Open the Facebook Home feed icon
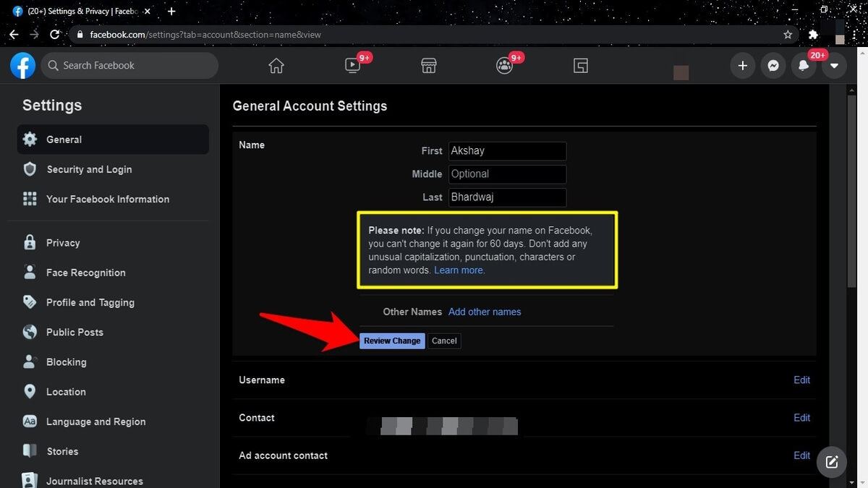Viewport: 868px width, 488px height. point(276,66)
